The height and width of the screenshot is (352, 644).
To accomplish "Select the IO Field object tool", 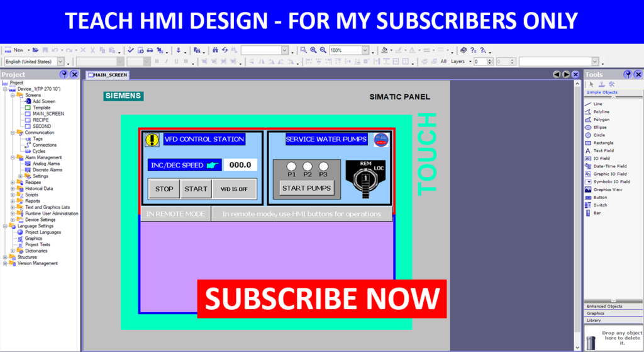I will [x=601, y=159].
